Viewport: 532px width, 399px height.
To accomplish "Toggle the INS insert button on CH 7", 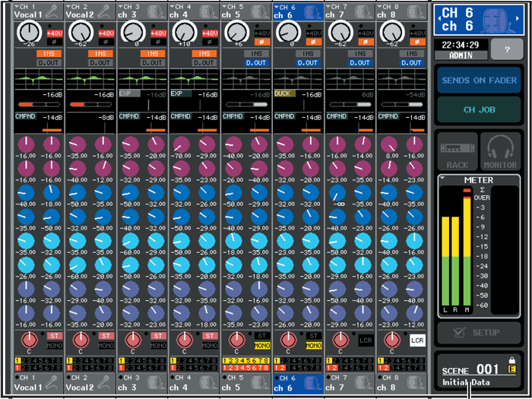I will [360, 54].
